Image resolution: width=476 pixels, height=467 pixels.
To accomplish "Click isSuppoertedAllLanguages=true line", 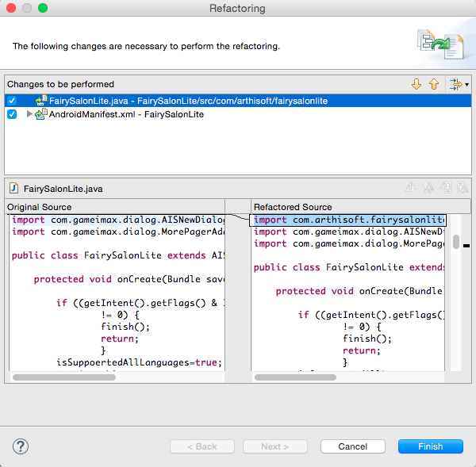I will pos(139,362).
